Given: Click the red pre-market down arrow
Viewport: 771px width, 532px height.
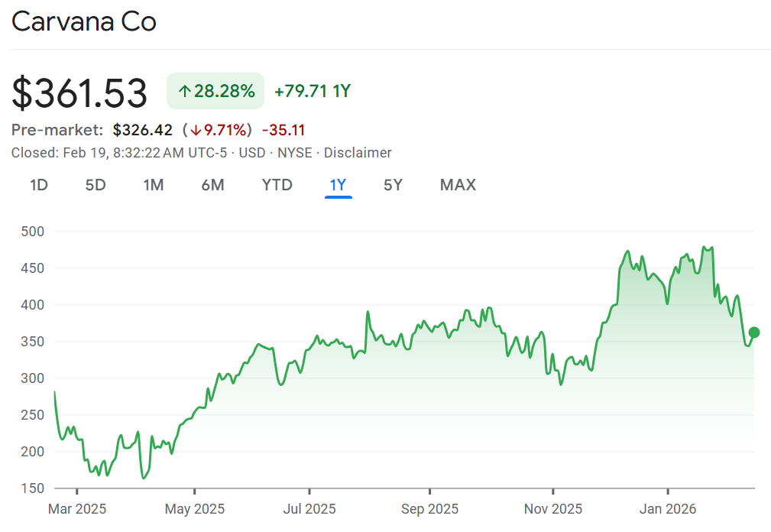Looking at the screenshot, I should [x=196, y=131].
